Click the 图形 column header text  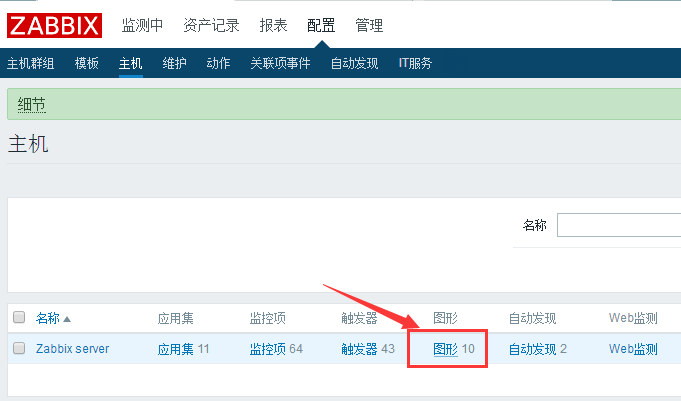(446, 318)
